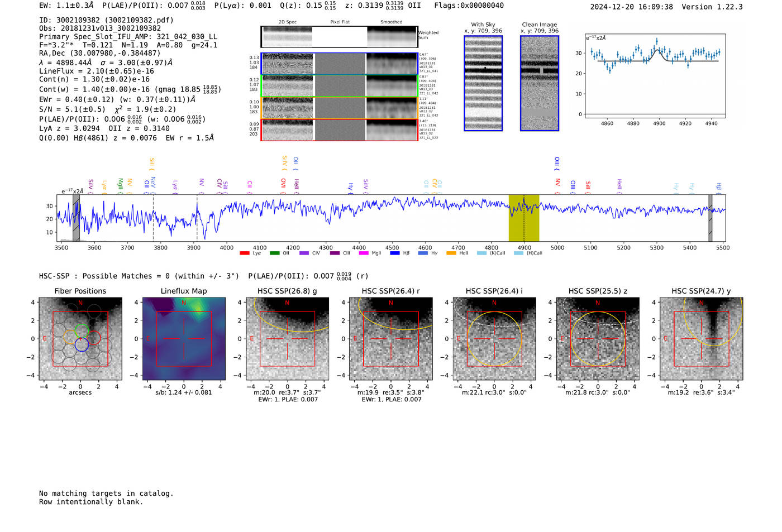Click the Gaussian emission line fit plot
The width and height of the screenshot is (782, 532).
(x=655, y=76)
